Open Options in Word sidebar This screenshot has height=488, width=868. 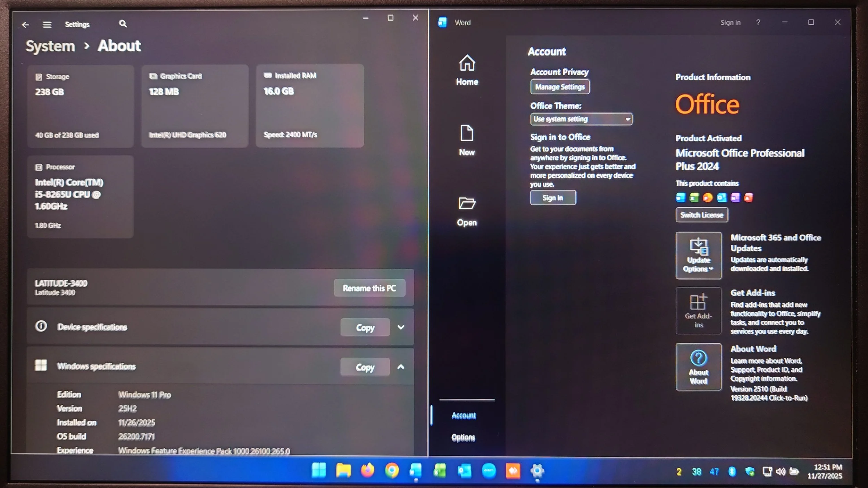pyautogui.click(x=463, y=438)
